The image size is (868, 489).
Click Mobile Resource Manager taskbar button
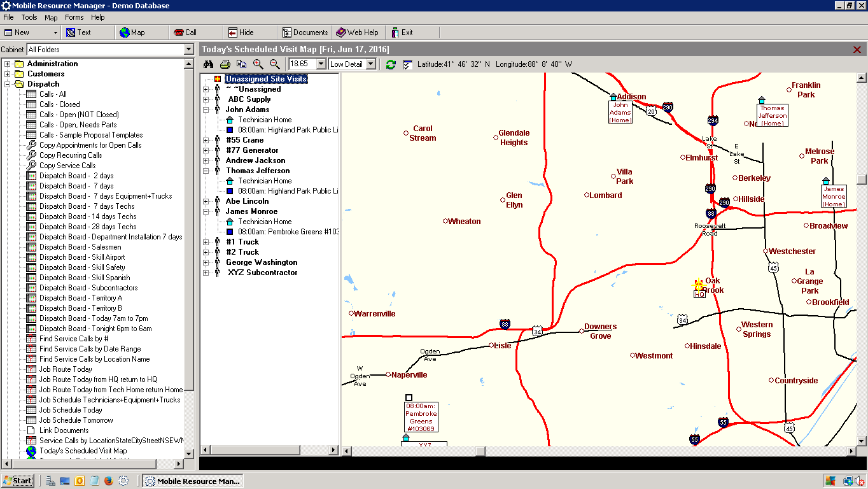point(192,481)
